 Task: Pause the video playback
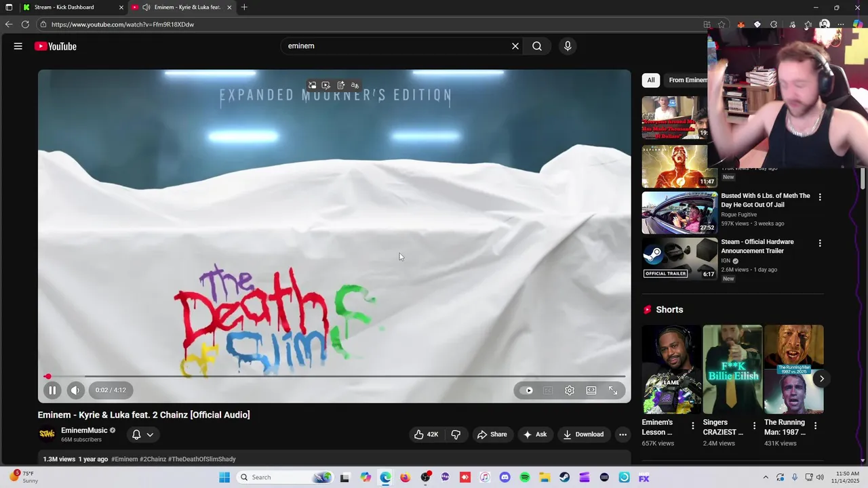click(52, 390)
